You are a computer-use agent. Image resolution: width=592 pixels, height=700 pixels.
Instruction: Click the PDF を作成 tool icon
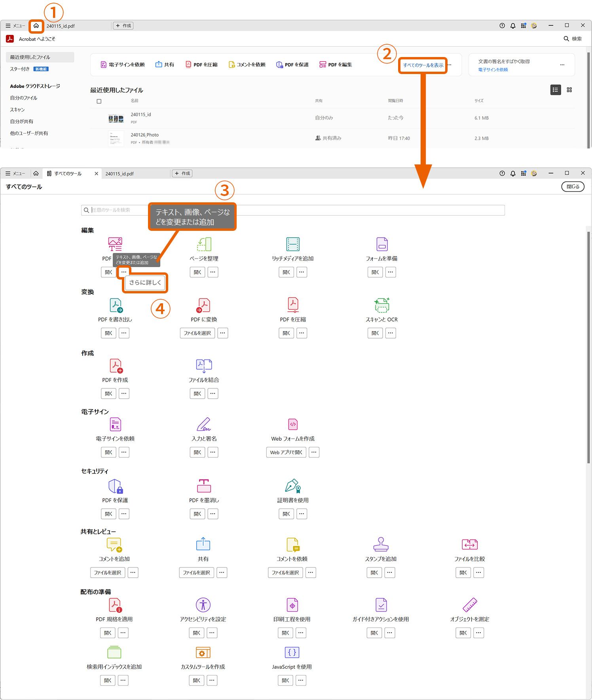pyautogui.click(x=116, y=366)
